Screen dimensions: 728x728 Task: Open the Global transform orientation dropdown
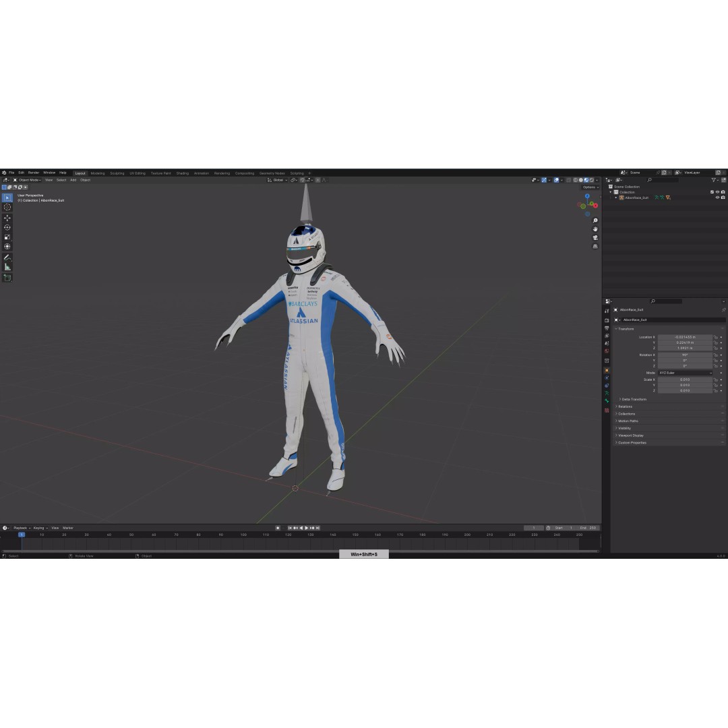(278, 180)
